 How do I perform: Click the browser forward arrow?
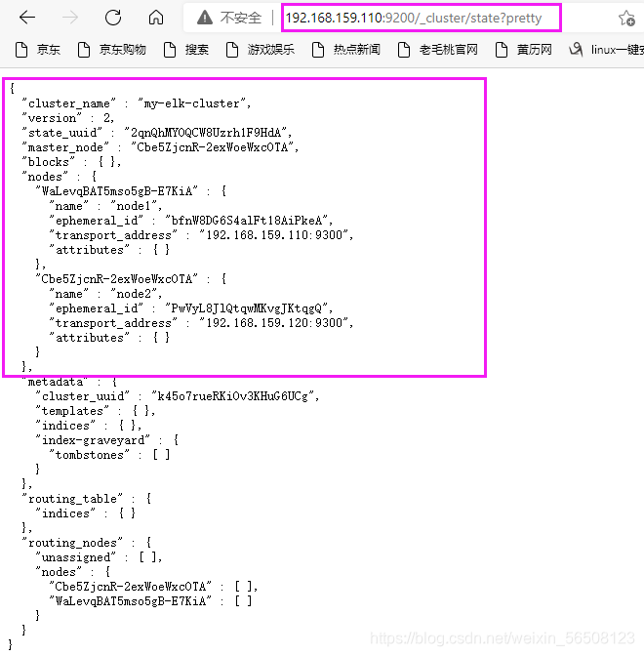click(x=70, y=18)
